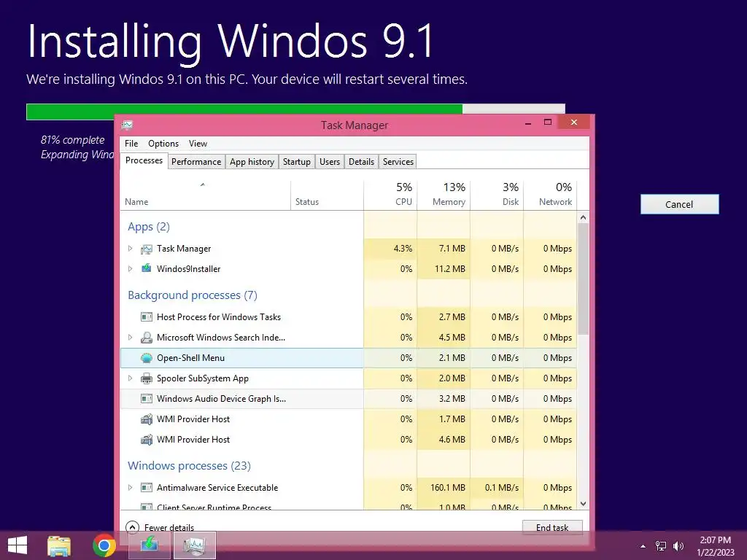This screenshot has height=560, width=747.
Task: Open the View menu
Action: pos(198,144)
